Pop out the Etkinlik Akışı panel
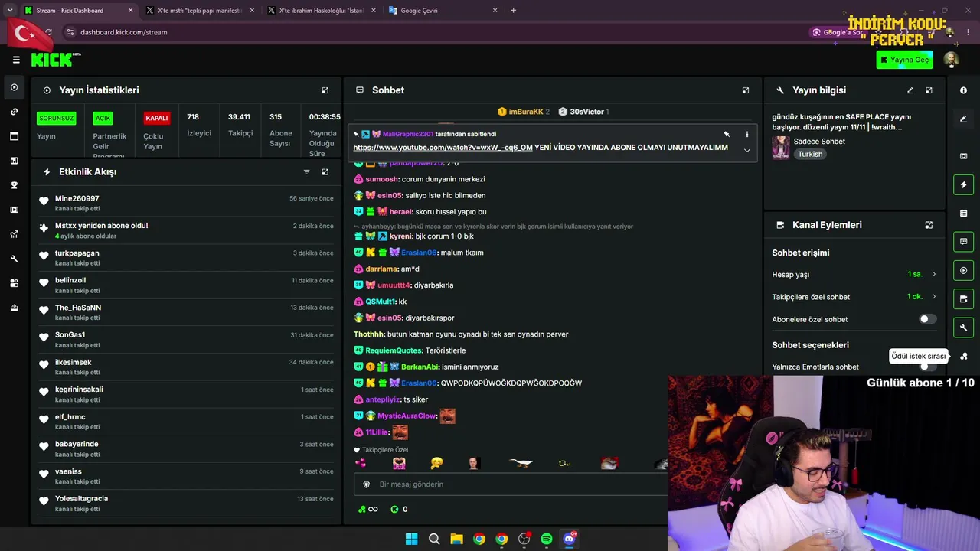Viewport: 980px width, 551px height. tap(325, 172)
